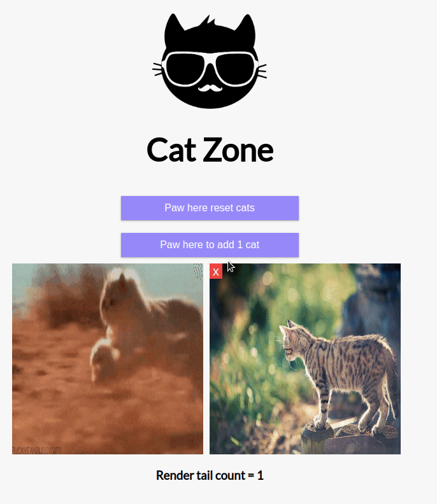Click the mustache on the cat logo

tap(210, 87)
